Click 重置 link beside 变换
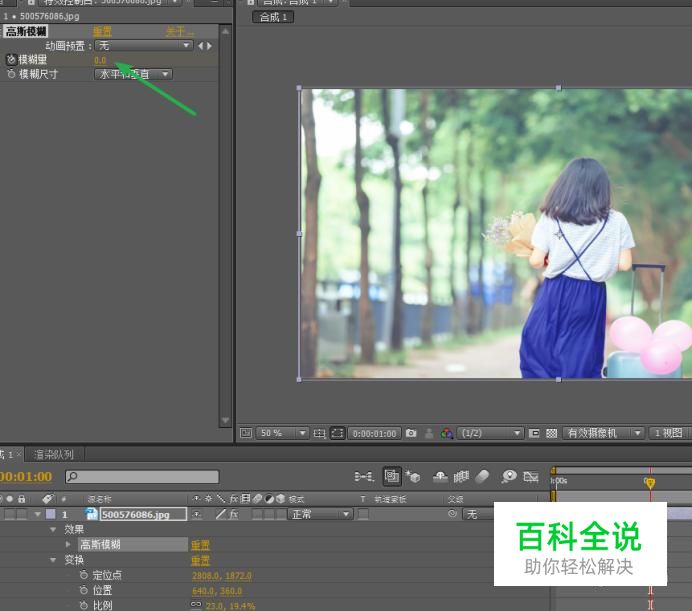 [x=200, y=561]
